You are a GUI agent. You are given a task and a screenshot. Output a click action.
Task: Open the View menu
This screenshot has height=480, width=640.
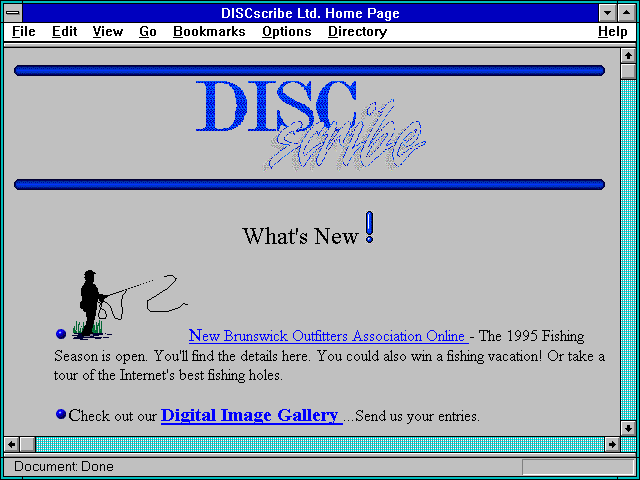[x=108, y=32]
